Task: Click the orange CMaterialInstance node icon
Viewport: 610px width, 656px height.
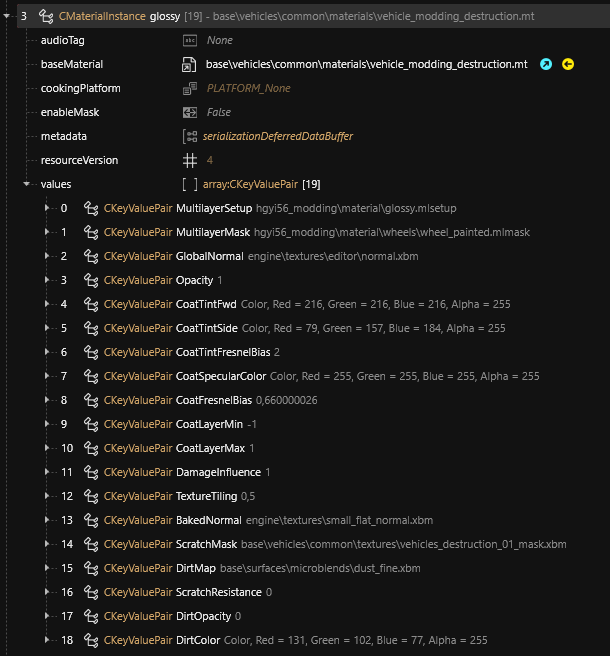Action: (x=47, y=16)
